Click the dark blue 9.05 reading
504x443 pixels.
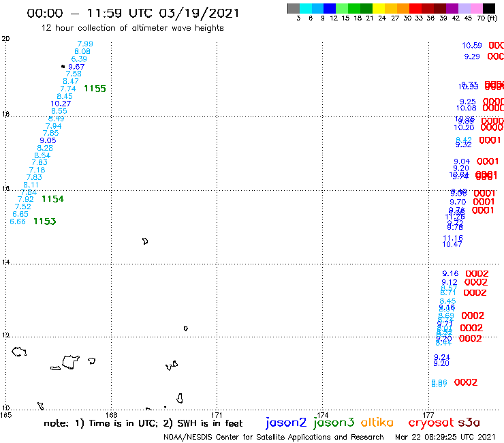[48, 140]
